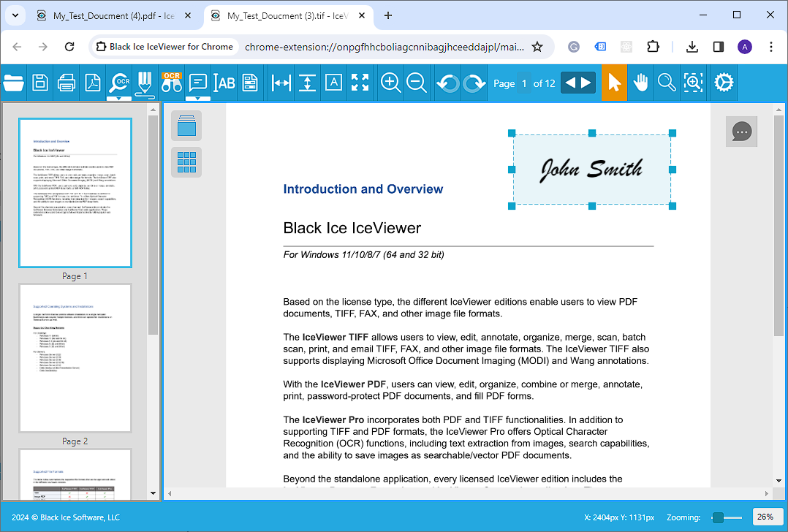
Task: Fit page to width
Action: point(281,83)
